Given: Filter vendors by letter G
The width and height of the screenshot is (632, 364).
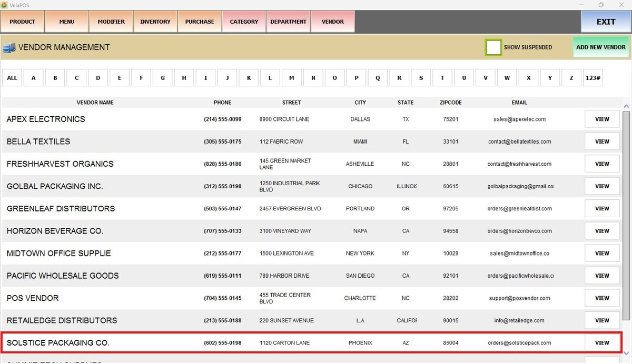Looking at the screenshot, I should point(163,78).
